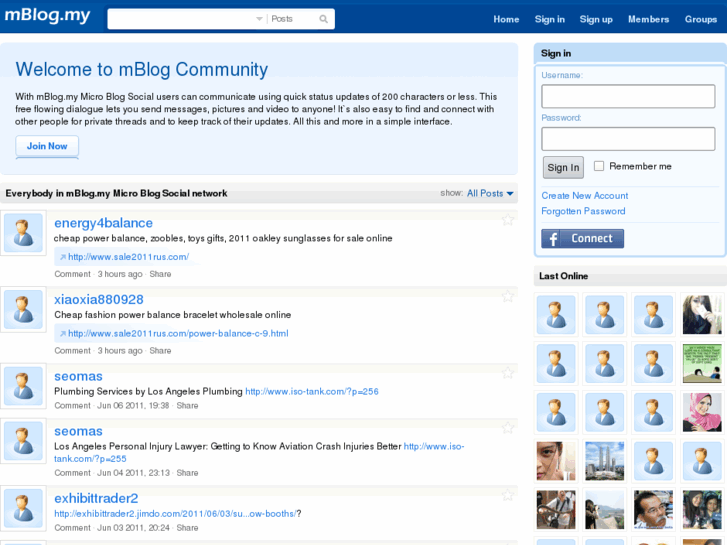Screen dimensions: 727x545
Task: Click the Join Now button
Action: click(47, 146)
